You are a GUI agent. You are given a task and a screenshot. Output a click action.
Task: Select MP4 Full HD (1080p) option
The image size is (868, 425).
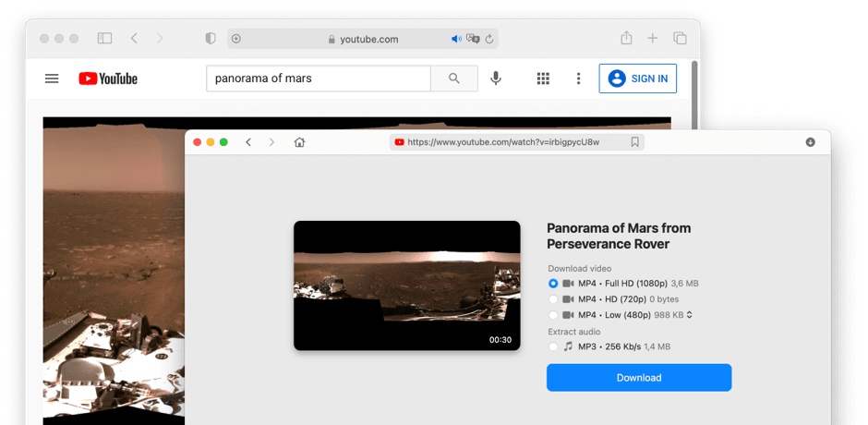coord(553,283)
